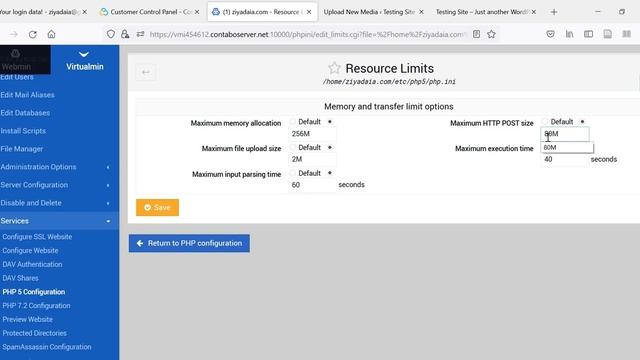Click the back arrow button beside Resource Limits
640x360 pixels.
[146, 72]
